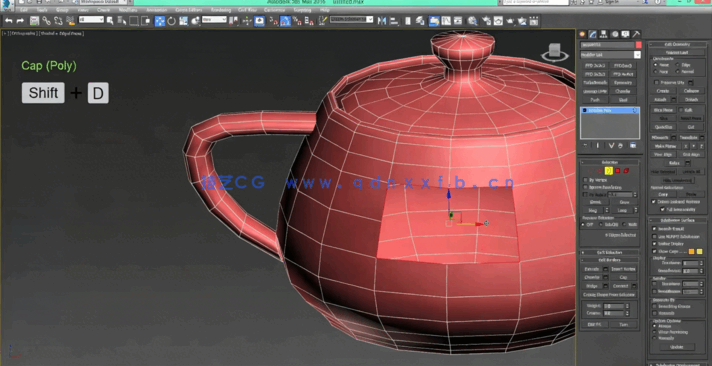The width and height of the screenshot is (712, 366).
Task: Toggle the Percent Snap icon
Action: [x=297, y=21]
